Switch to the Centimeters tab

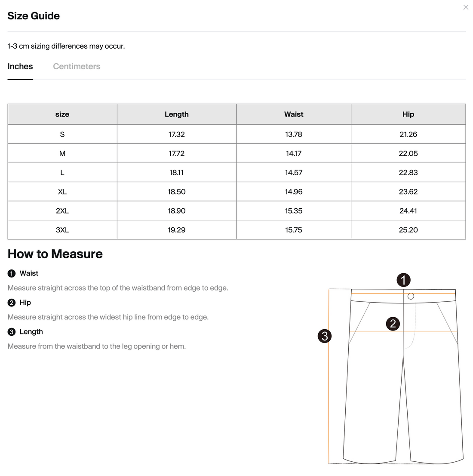pos(77,66)
